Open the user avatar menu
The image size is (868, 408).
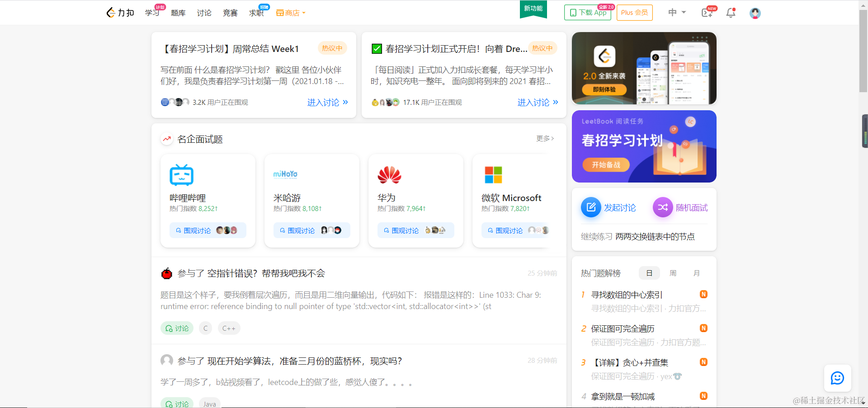point(755,13)
